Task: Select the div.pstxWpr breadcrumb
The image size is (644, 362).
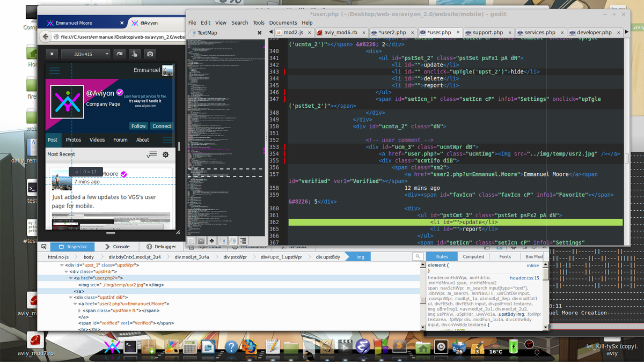Action: click(x=235, y=257)
